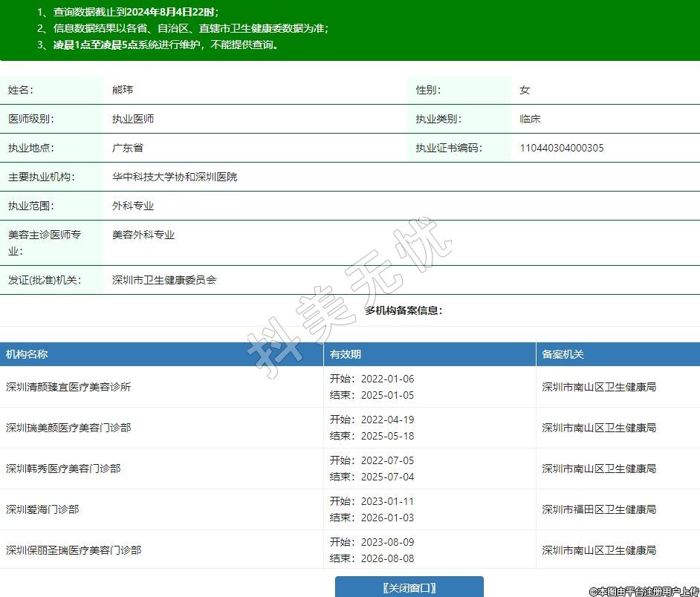Click the 备案机关 column header
Viewport: 700px width, 597px height.
563,354
